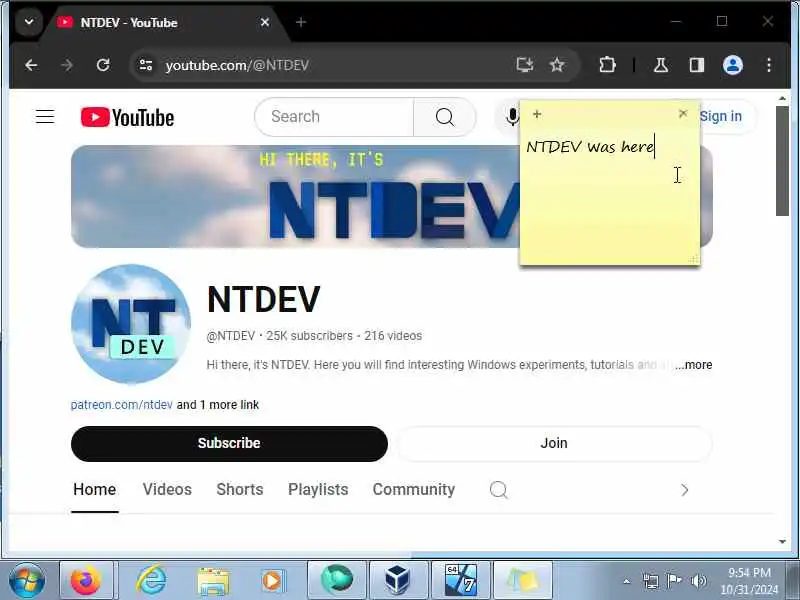Open Windows Explorer folder taskbar icon
Viewport: 800px width, 600px height.
coord(213,581)
